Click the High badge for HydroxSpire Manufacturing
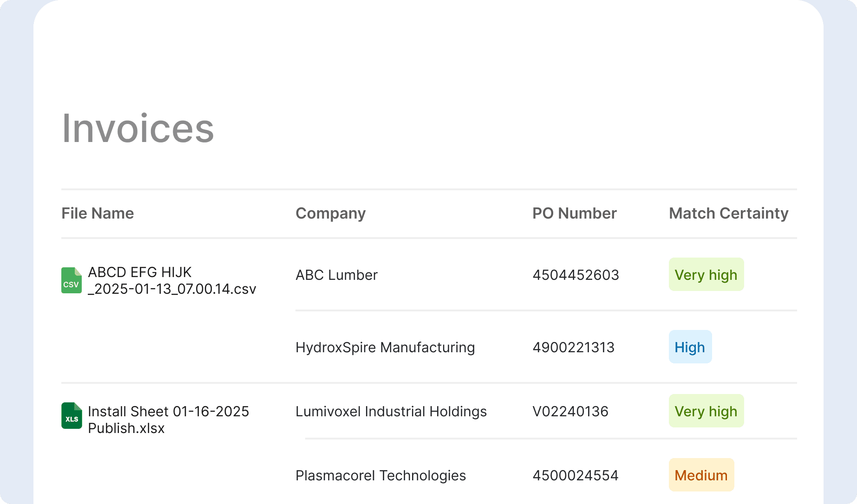 pos(690,347)
